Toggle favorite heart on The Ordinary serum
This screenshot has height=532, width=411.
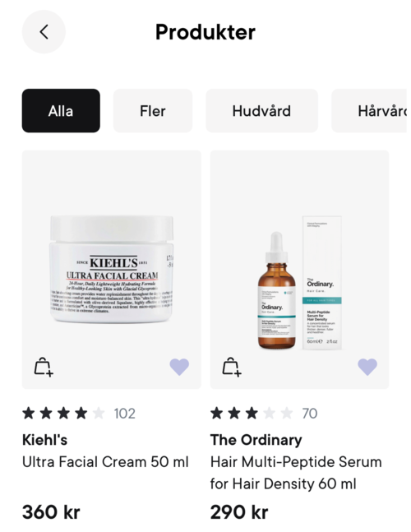tap(367, 367)
